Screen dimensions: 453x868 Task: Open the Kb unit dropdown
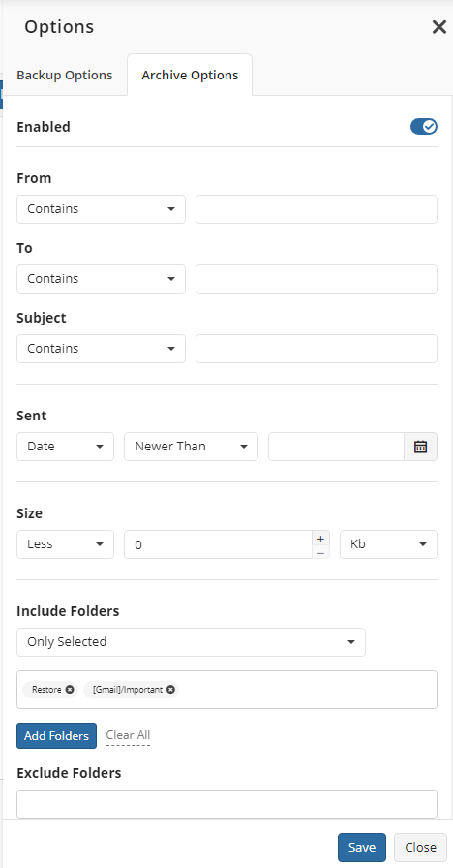(389, 544)
